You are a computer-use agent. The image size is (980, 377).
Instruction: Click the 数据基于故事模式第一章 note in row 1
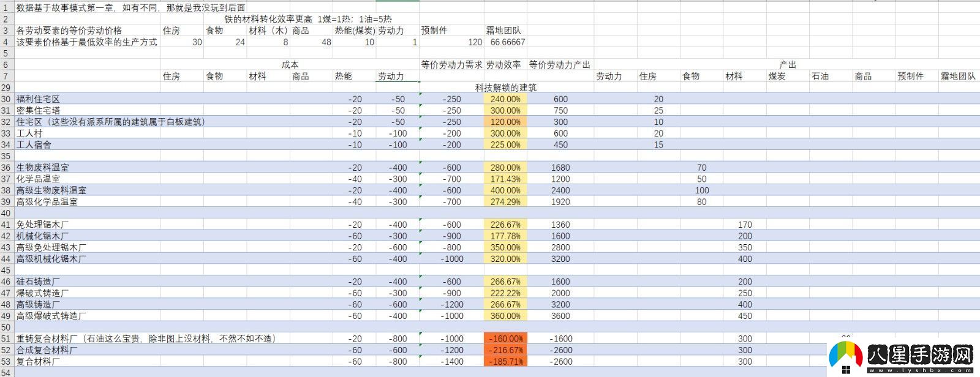coord(130,7)
